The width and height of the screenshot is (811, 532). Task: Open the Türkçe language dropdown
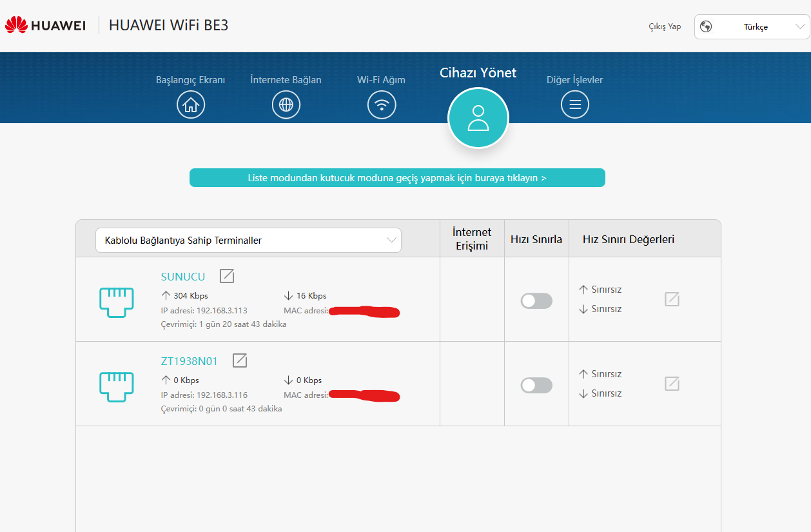pos(752,27)
